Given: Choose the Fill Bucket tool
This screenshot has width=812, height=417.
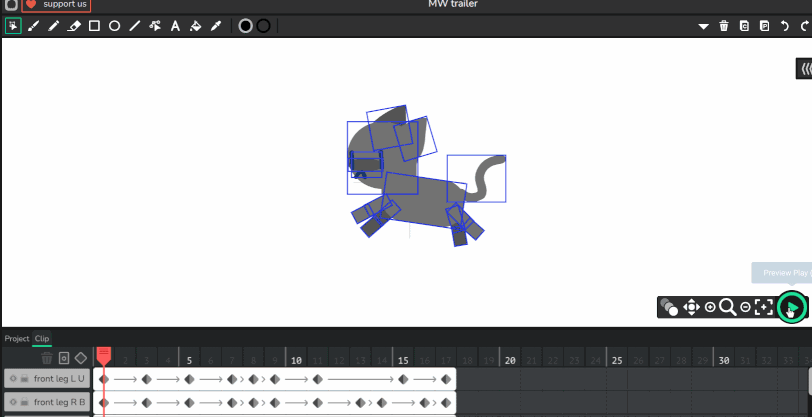Looking at the screenshot, I should (196, 26).
